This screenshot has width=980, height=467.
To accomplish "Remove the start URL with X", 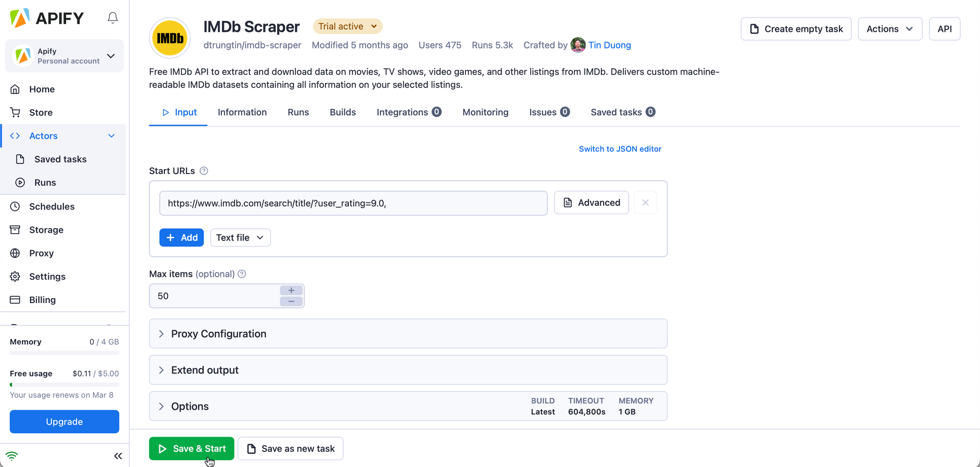I will 645,203.
